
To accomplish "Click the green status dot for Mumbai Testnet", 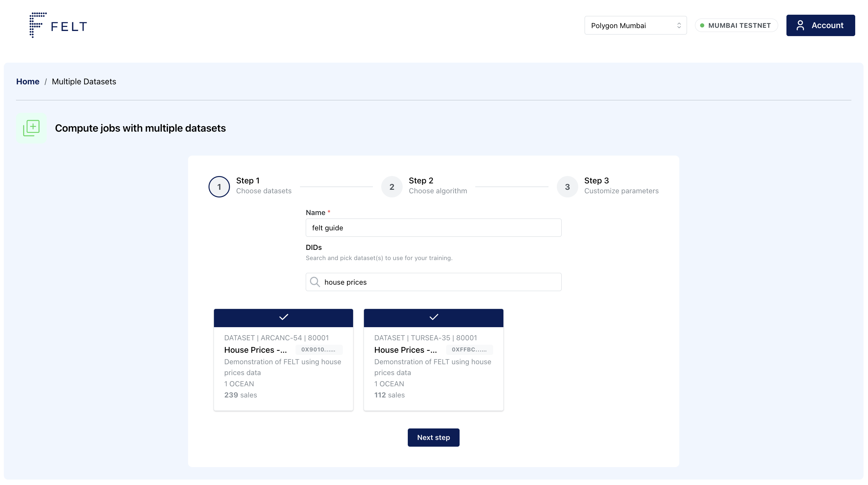I will 702,26.
